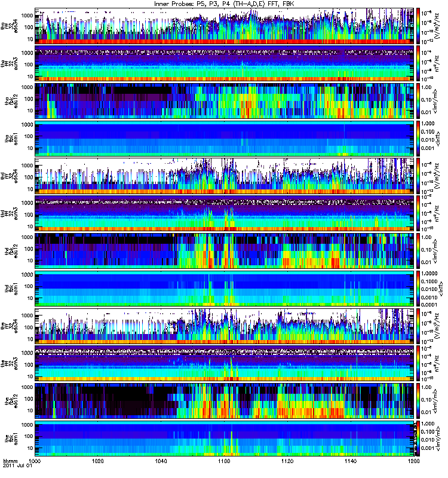The width and height of the screenshot is (448, 478).
Task: Click the color bar beside the edc34 panel
Action: coord(418,326)
